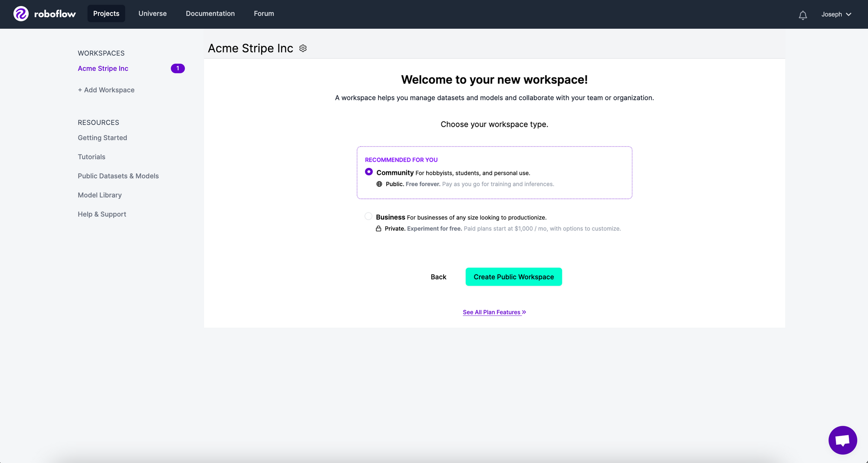This screenshot has height=463, width=868.
Task: Click the double-chevron after See All Plan Features
Action: [x=524, y=312]
